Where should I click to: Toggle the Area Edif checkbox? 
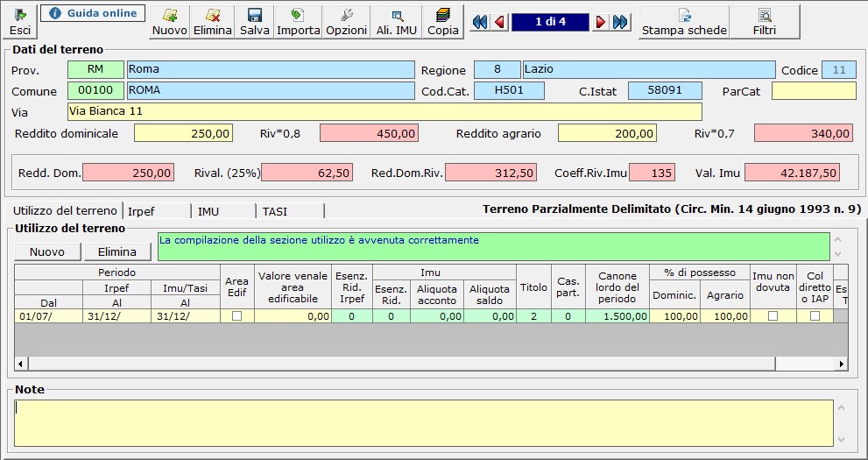point(236,316)
